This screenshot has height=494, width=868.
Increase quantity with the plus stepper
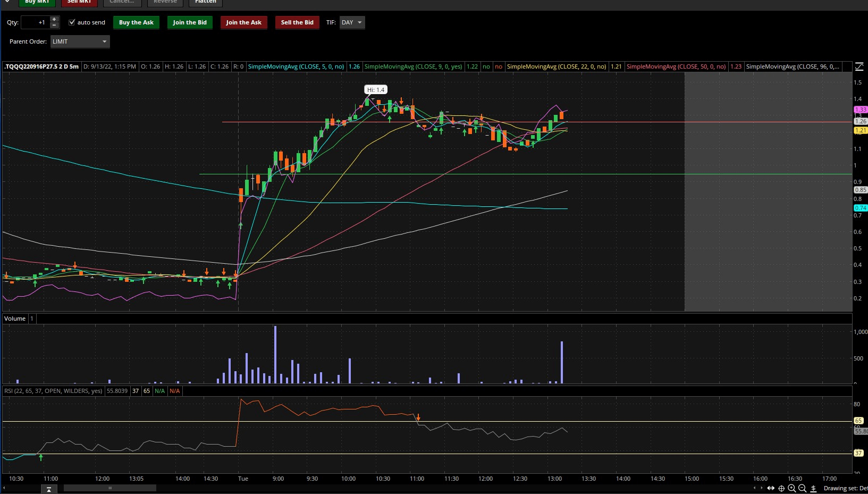tap(54, 19)
